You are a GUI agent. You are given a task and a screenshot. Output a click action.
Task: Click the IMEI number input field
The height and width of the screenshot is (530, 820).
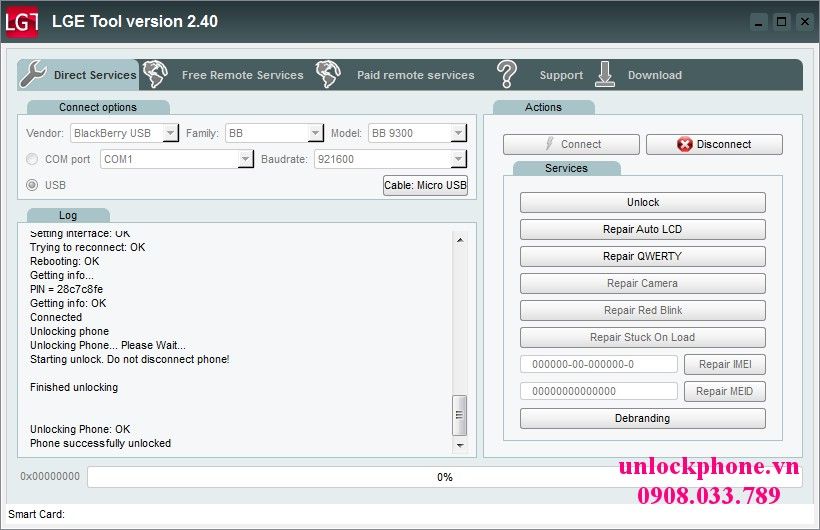click(598, 364)
